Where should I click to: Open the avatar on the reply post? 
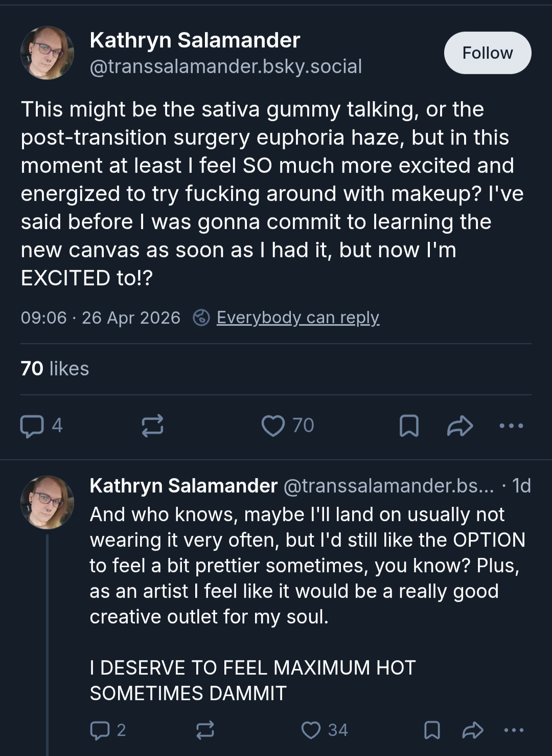47,502
